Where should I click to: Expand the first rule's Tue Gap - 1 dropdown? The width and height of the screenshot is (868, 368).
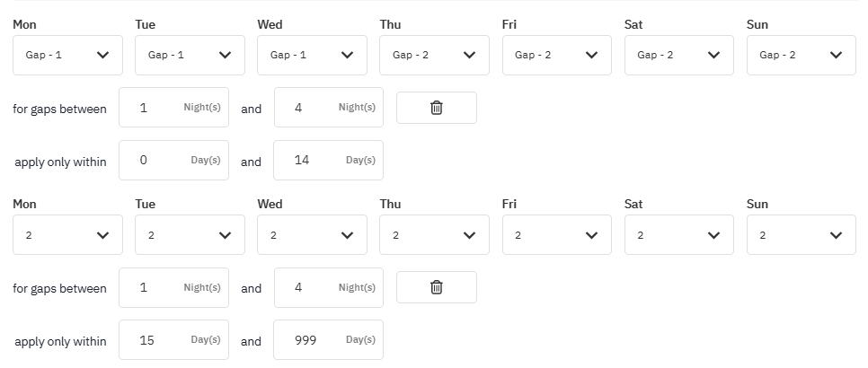click(190, 56)
